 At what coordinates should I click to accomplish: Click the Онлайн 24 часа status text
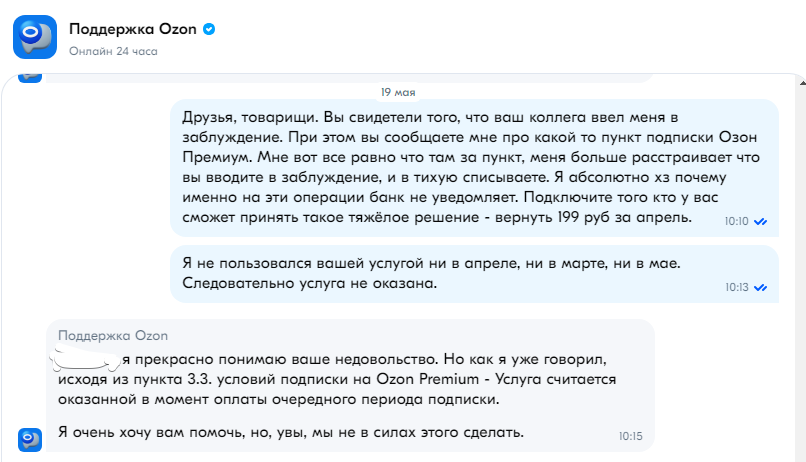tap(105, 50)
